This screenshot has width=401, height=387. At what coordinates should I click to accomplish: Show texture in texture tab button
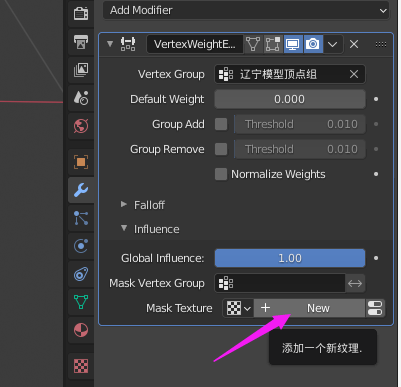tap(375, 308)
